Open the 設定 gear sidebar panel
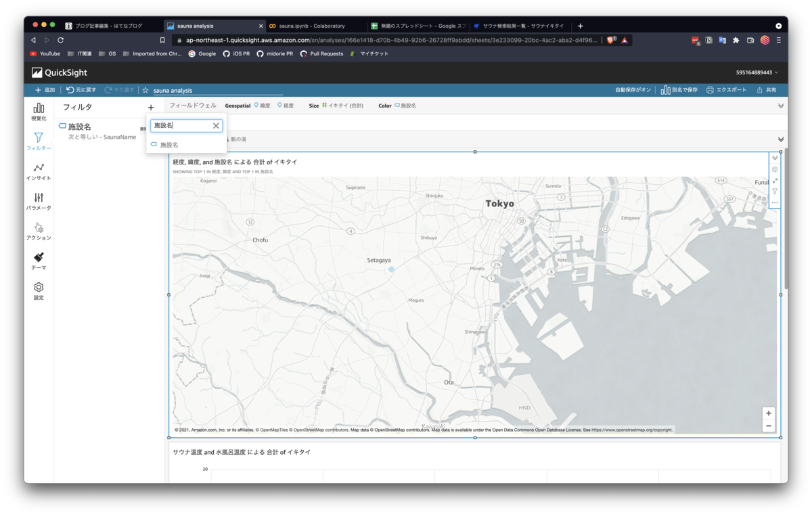 (39, 291)
